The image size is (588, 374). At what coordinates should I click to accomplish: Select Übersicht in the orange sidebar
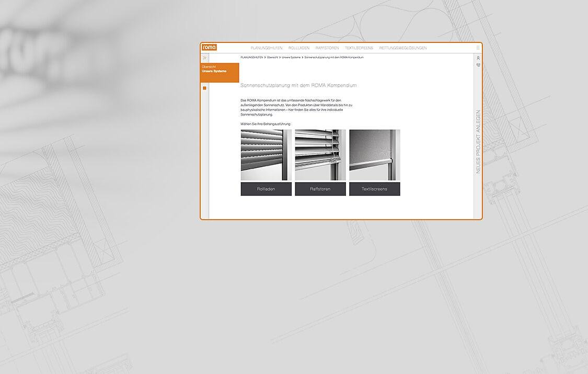pyautogui.click(x=209, y=67)
